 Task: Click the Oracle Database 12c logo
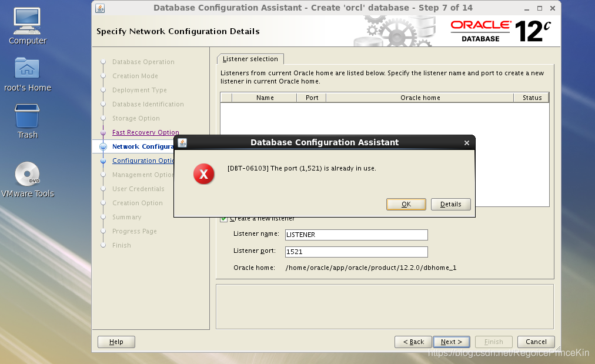tap(500, 31)
